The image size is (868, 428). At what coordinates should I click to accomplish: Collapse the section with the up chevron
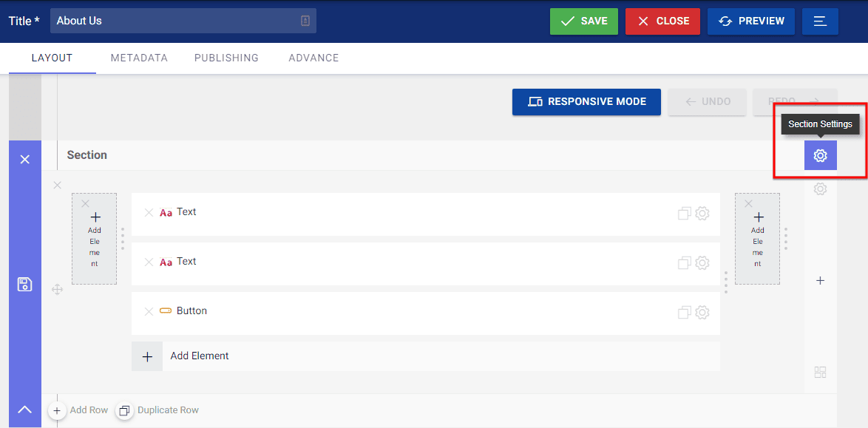pos(24,410)
